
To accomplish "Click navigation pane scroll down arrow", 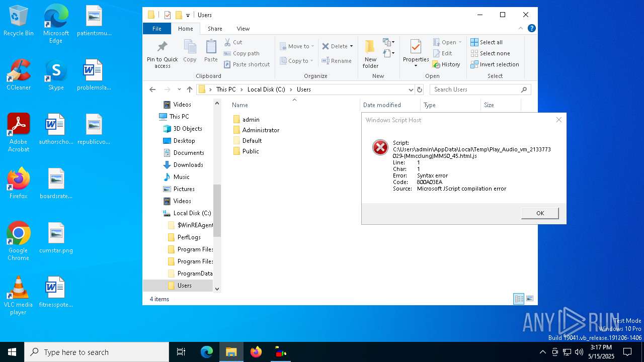I will click(x=217, y=289).
